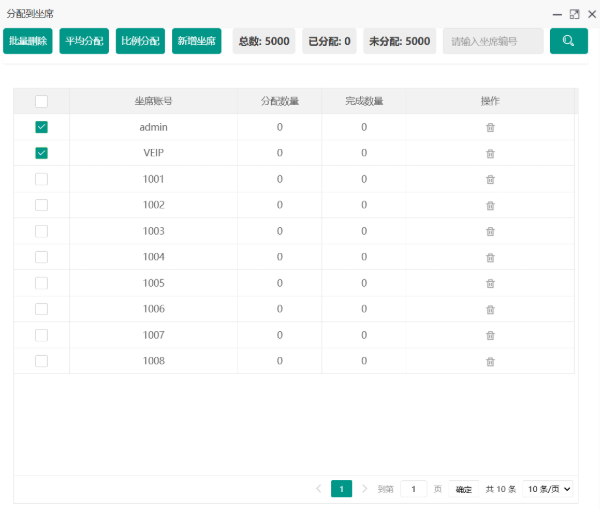Screen dimensions: 600x510
Task: Toggle the select-all header checkbox
Action: pos(41,101)
